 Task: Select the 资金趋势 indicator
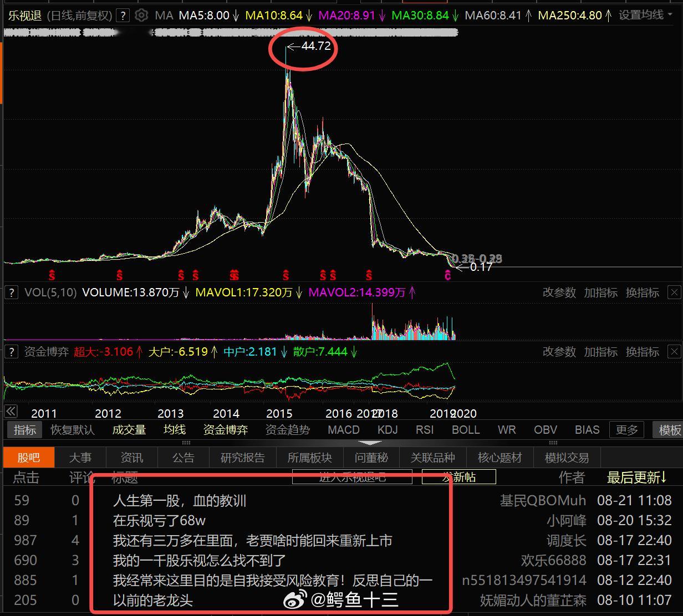tap(287, 429)
